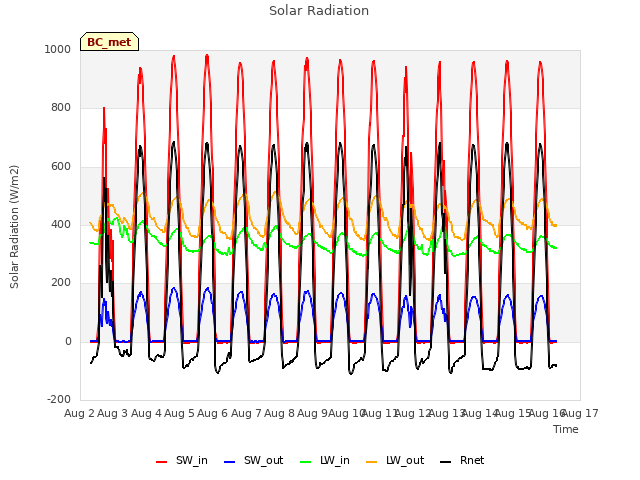Click the Aug 8 x-axis tick label
The height and width of the screenshot is (480, 640).
[x=279, y=413]
